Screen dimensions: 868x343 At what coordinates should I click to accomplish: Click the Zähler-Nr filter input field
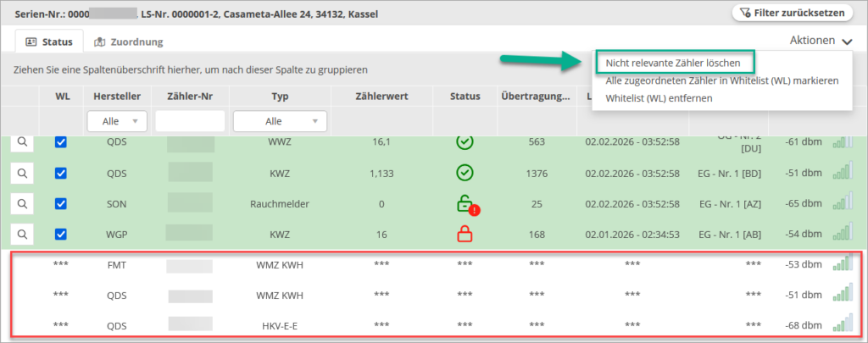pos(190,121)
